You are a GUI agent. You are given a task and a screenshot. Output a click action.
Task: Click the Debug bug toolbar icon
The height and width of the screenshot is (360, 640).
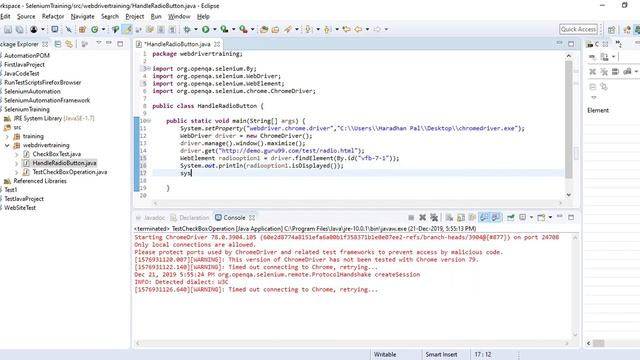click(x=187, y=29)
